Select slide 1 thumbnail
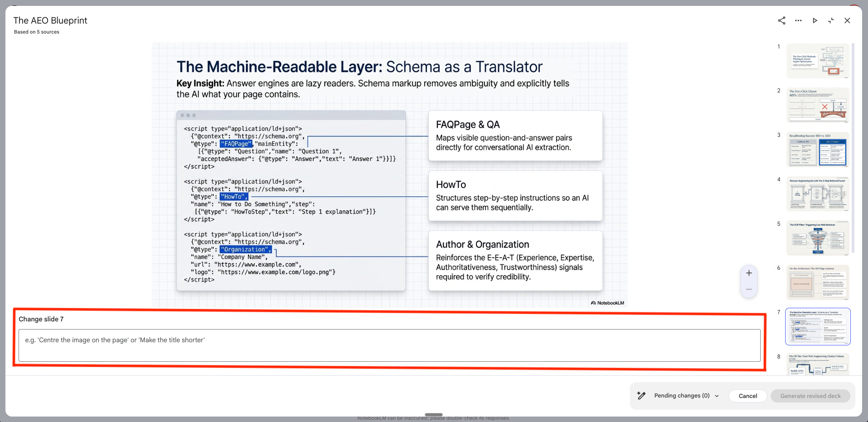The image size is (868, 422). (818, 61)
